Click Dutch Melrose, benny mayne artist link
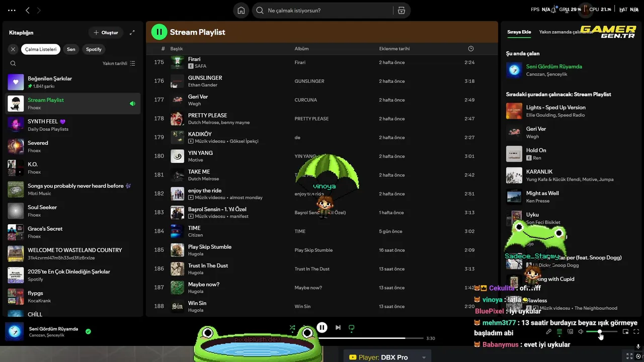 [218, 123]
